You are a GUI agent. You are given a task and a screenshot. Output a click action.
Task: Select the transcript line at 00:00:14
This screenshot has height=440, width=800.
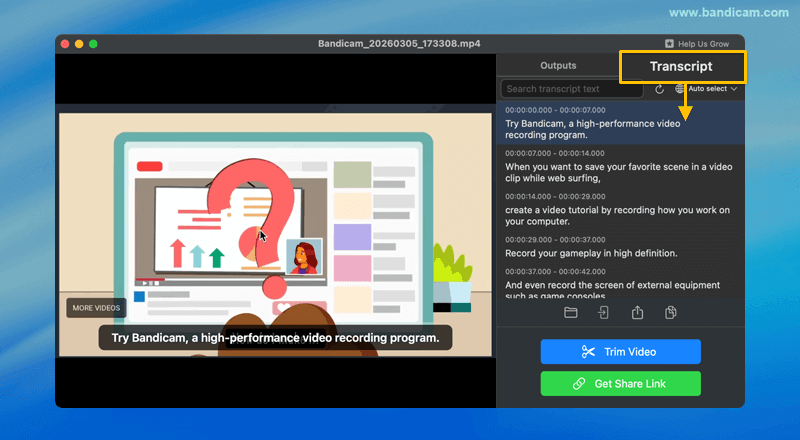click(x=620, y=208)
